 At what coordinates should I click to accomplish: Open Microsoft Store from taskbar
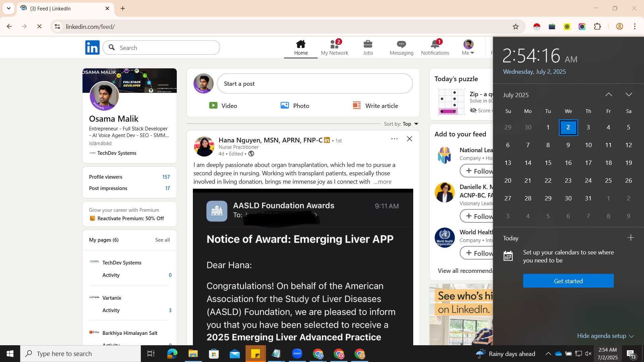click(214, 354)
